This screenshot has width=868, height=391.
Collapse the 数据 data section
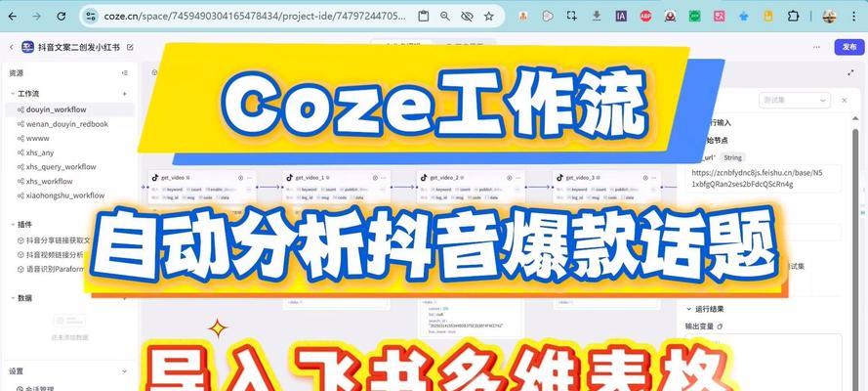13,297
